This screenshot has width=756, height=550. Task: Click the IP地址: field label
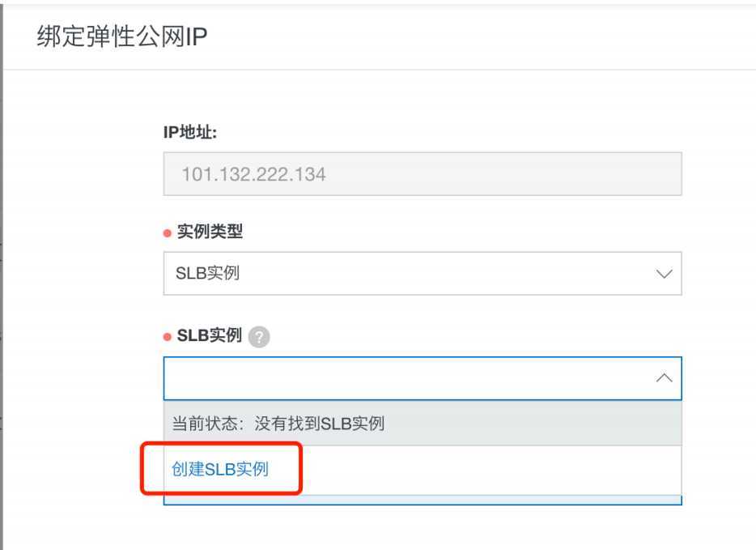pyautogui.click(x=190, y=132)
